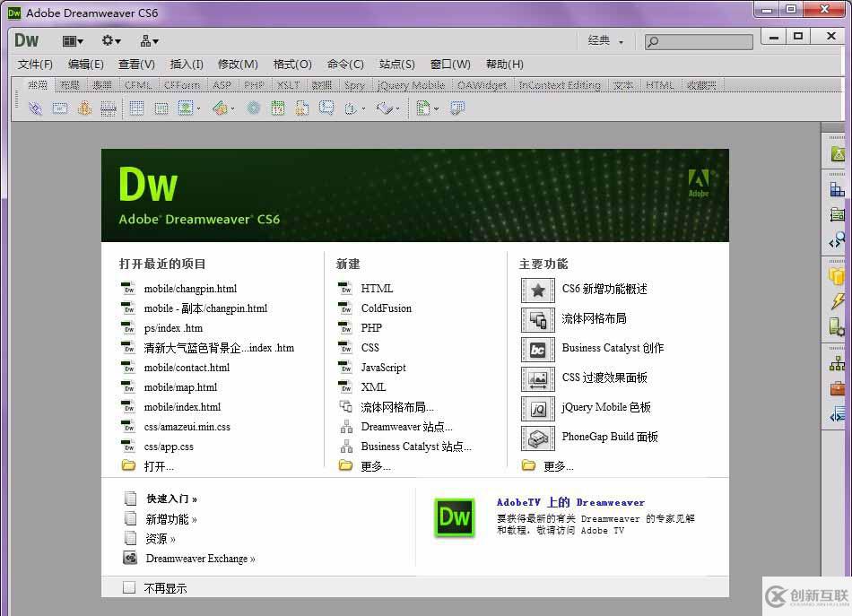Insert a Div Tag
The width and height of the screenshot is (852, 616).
tap(161, 108)
